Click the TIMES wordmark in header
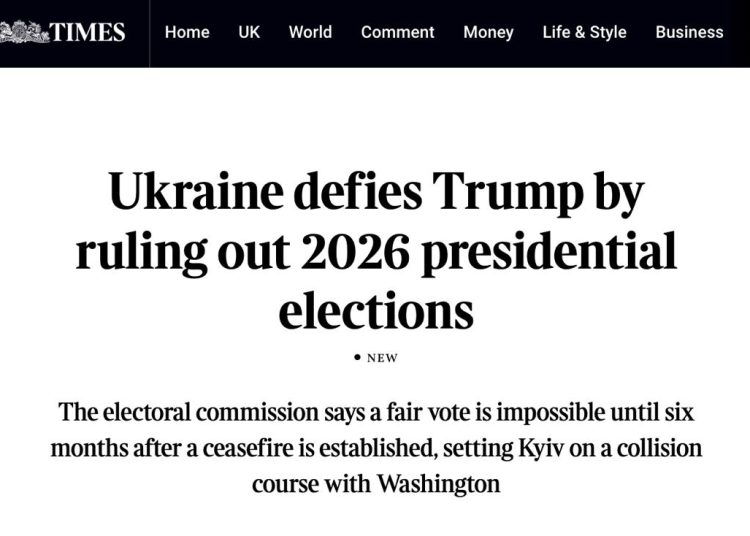 tap(87, 33)
